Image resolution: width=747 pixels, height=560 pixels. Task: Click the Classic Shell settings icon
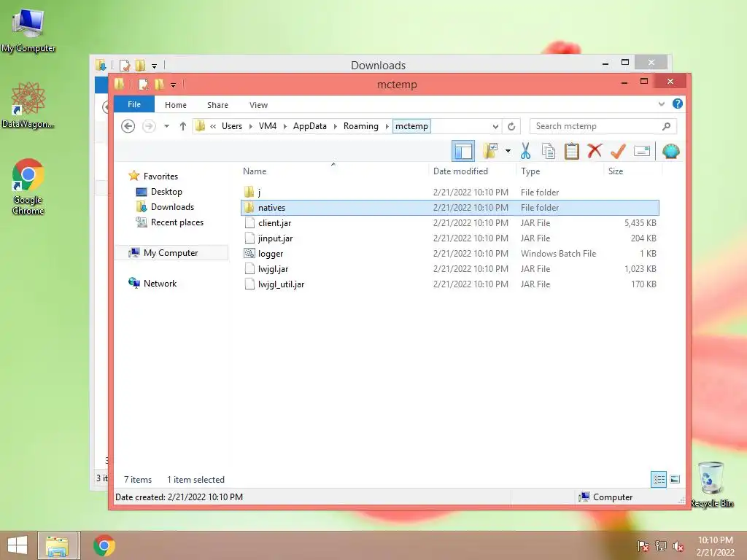pyautogui.click(x=670, y=151)
